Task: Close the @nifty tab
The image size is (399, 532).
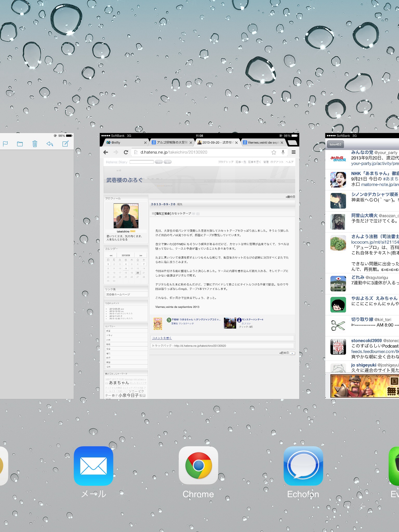Action: 145,143
